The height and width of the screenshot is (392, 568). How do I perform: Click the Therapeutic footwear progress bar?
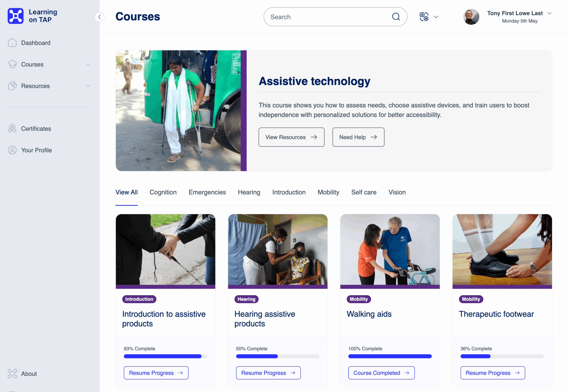502,356
